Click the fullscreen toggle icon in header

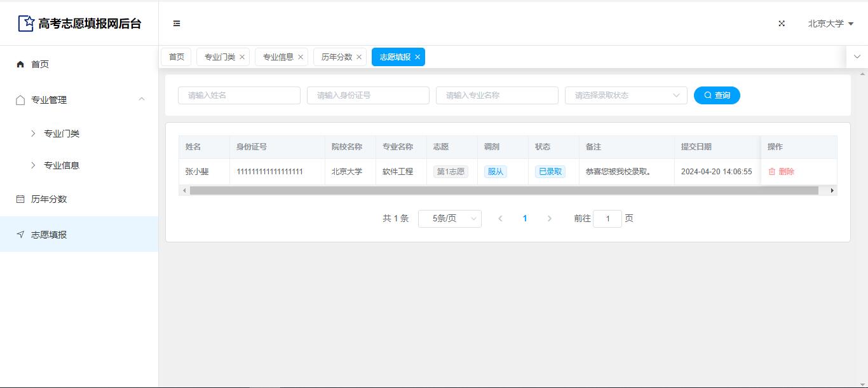coord(782,24)
